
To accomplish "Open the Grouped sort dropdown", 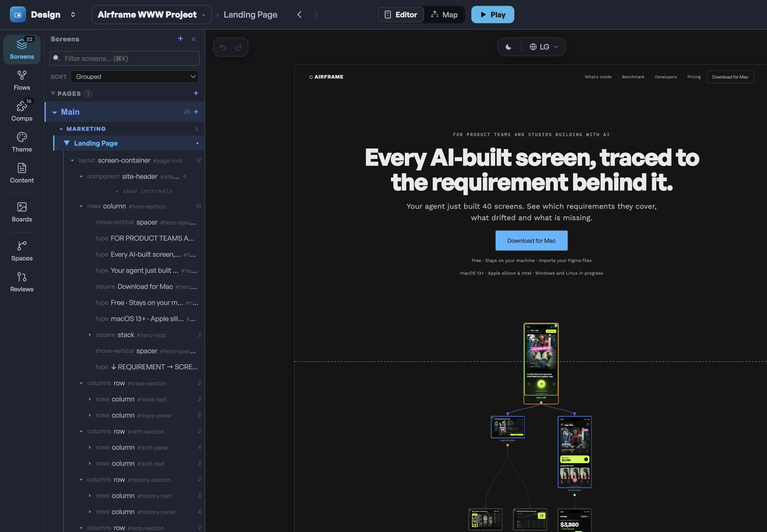I will click(134, 77).
